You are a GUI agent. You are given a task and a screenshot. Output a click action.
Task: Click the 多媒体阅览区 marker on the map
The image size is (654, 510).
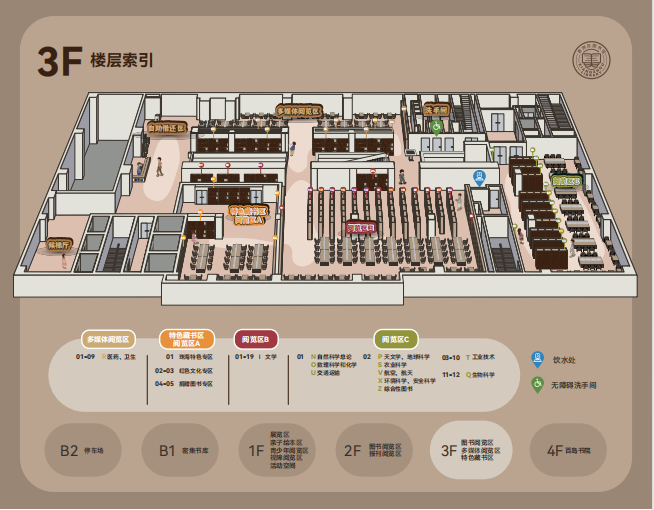pos(299,111)
